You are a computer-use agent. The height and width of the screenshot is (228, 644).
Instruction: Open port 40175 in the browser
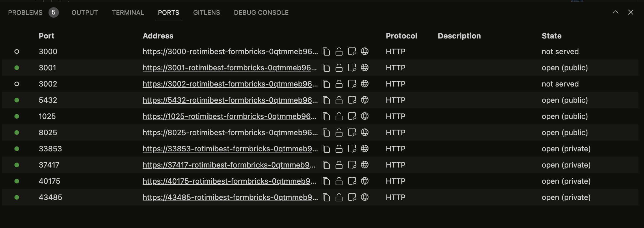365,181
